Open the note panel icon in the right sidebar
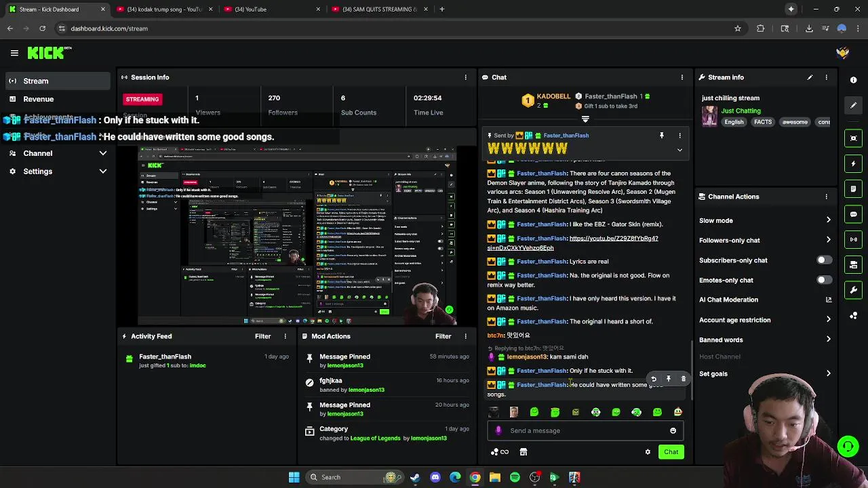The width and height of the screenshot is (868, 488). [x=853, y=189]
